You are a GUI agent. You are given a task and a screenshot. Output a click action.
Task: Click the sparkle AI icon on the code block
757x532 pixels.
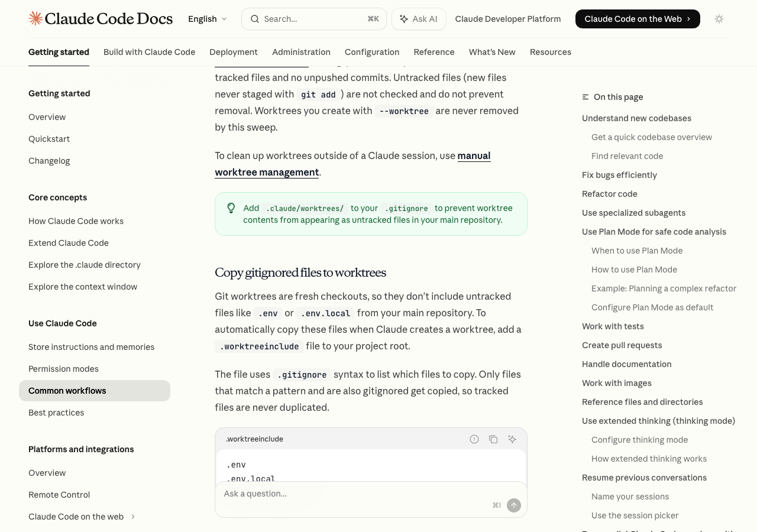[x=512, y=439]
